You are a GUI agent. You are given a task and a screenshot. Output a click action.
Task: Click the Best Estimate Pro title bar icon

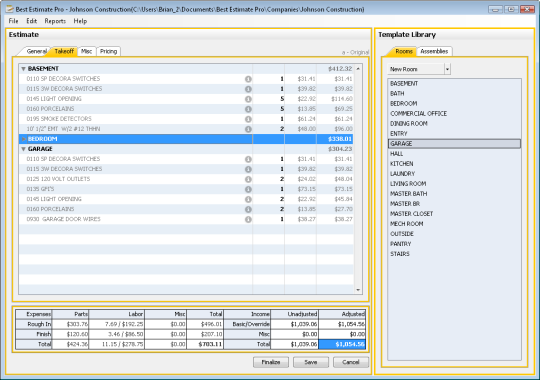[x=10, y=9]
